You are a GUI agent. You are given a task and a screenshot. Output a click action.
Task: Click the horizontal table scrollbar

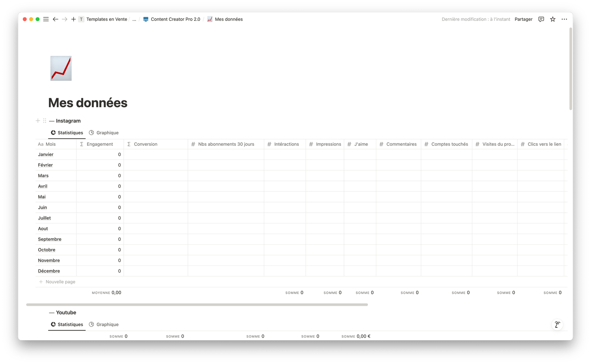(197, 305)
